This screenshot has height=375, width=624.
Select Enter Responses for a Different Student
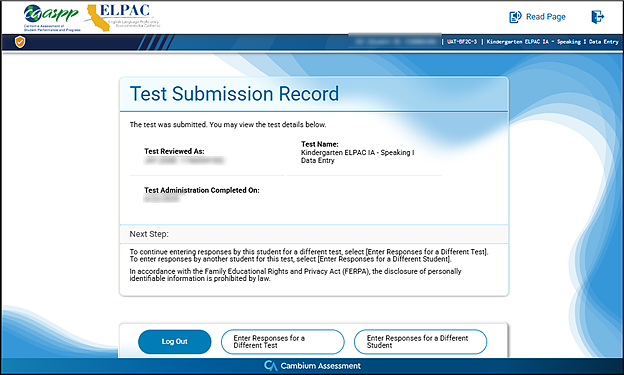(420, 342)
